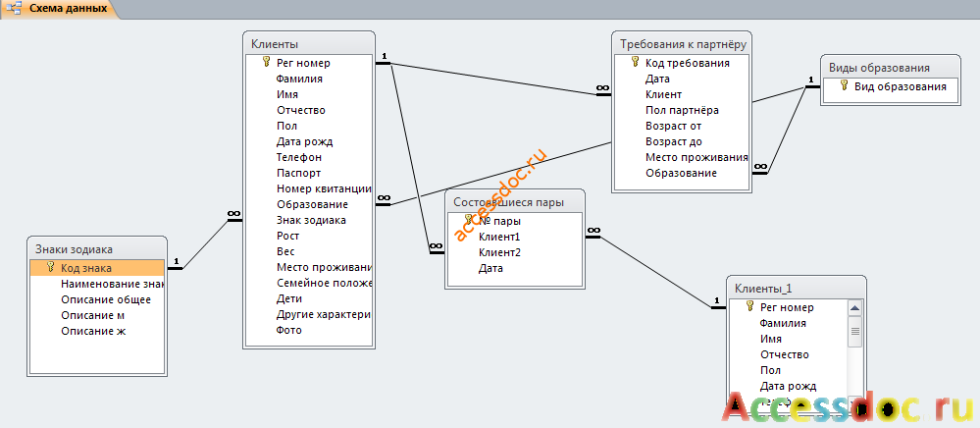Select the Виды образования table header
This screenshot has width=980, height=428.
coord(891,68)
